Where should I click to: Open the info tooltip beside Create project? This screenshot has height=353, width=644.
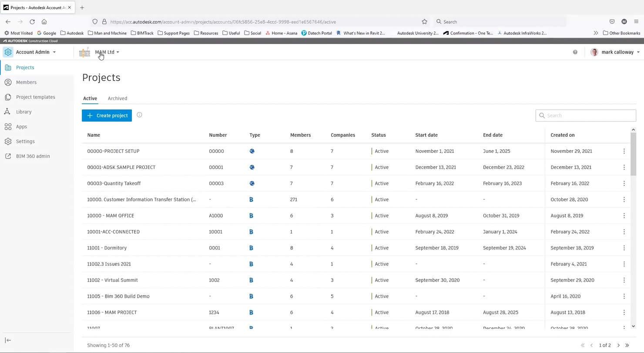click(139, 115)
